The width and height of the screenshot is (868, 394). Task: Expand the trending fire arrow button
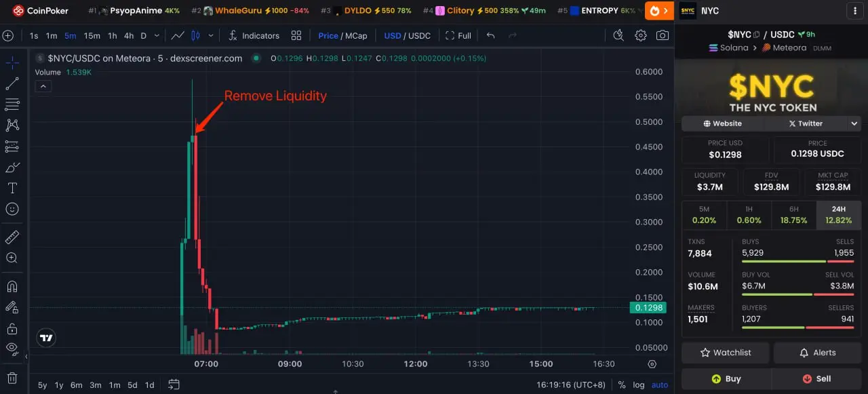(659, 11)
